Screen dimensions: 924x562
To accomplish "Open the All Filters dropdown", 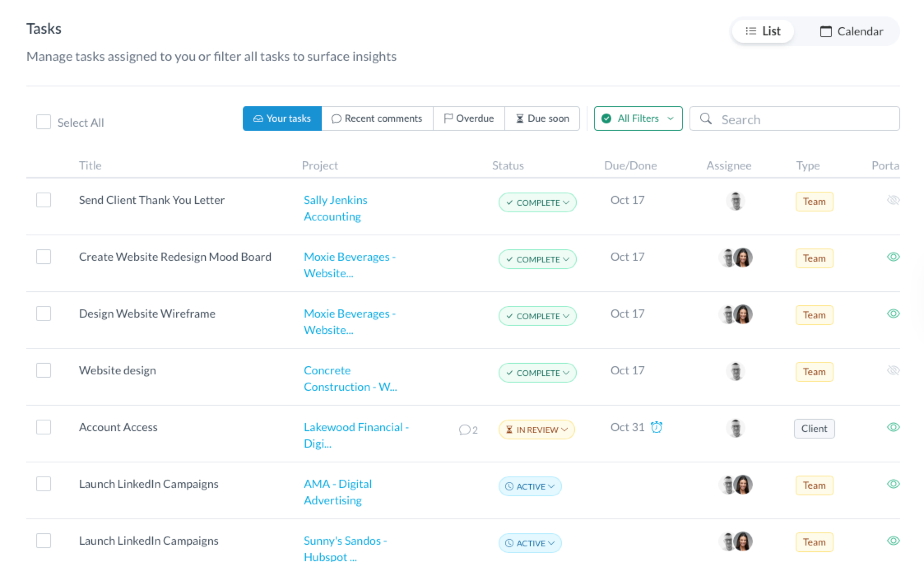I will (x=638, y=119).
